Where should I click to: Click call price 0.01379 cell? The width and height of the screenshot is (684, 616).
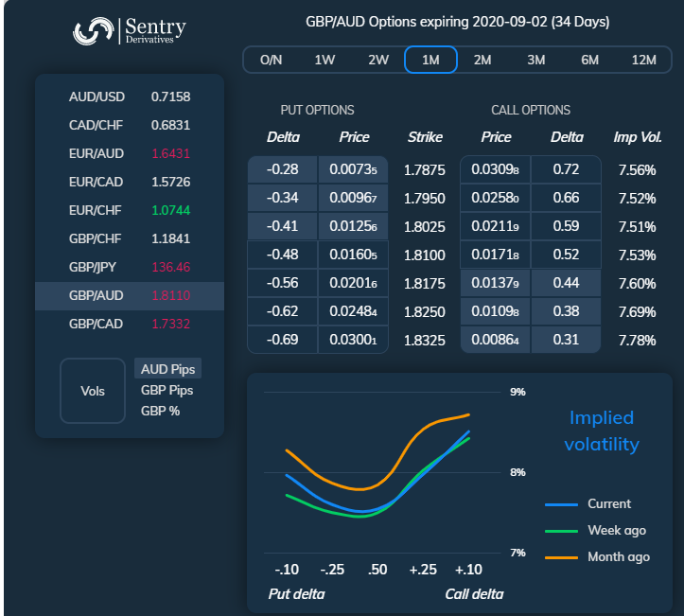[495, 283]
